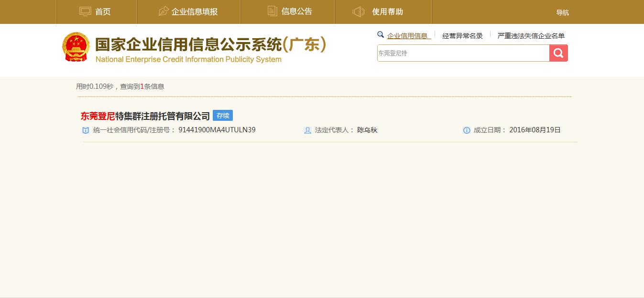Open the 首页 menu item
Screen dimensions: 644x298
point(103,12)
